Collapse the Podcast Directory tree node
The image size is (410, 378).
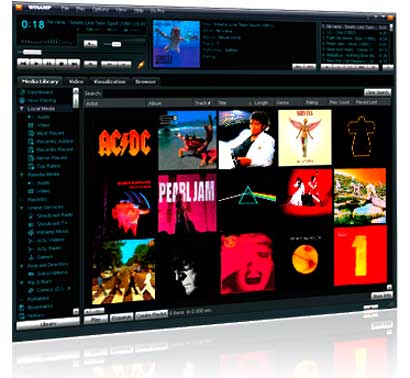(22, 266)
